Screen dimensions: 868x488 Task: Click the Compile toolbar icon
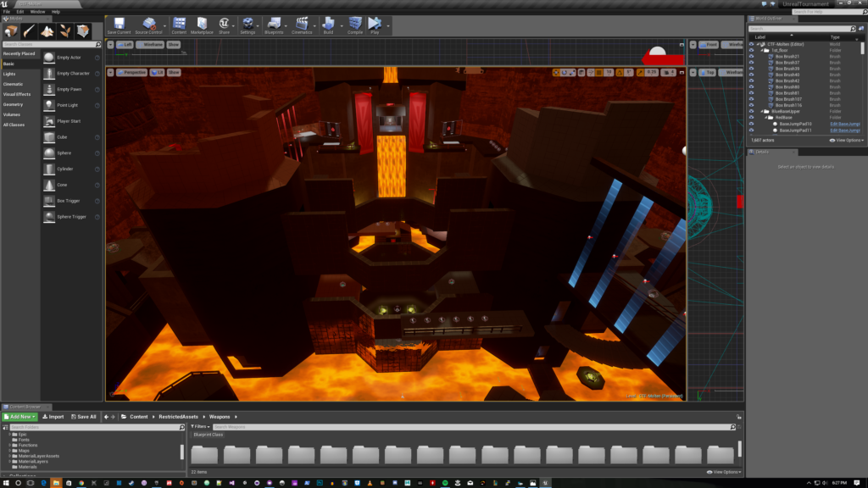click(x=355, y=25)
